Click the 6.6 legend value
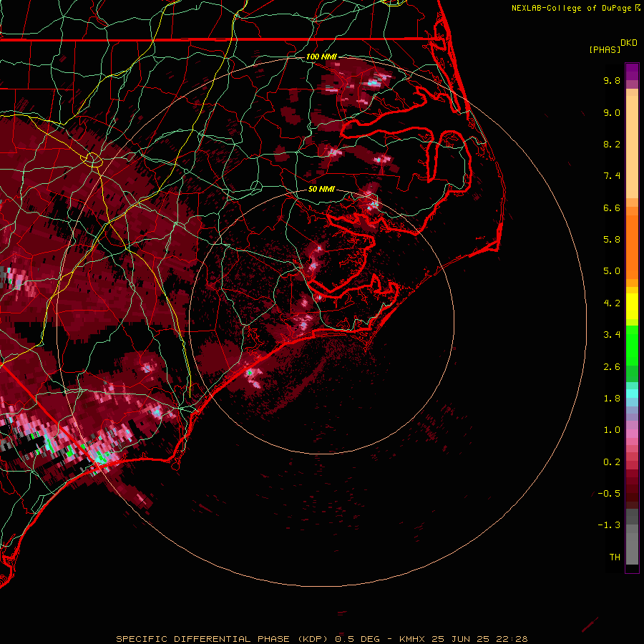This screenshot has height=644, width=644. 612,208
